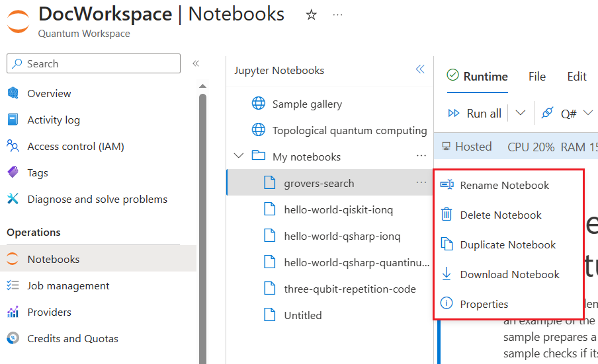The height and width of the screenshot is (364, 598).
Task: Click the Search input field
Action: coord(93,63)
